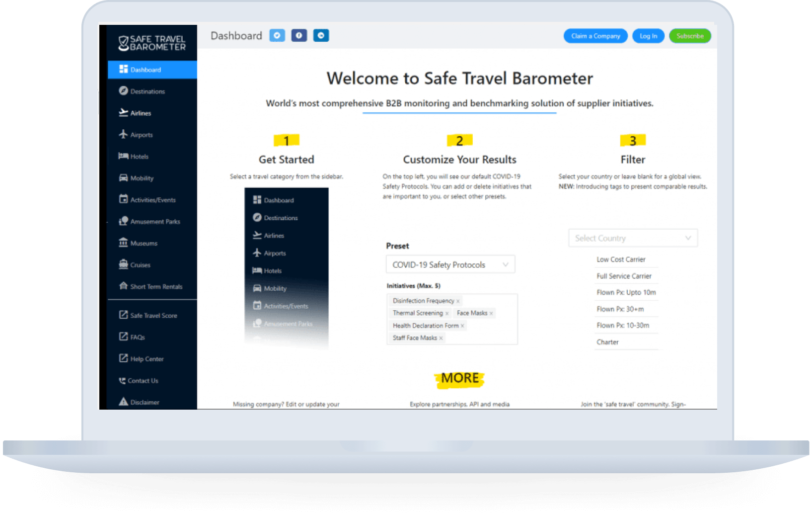Screen dimensions: 812x517
Task: Click the Customize Your Results heading
Action: (460, 160)
